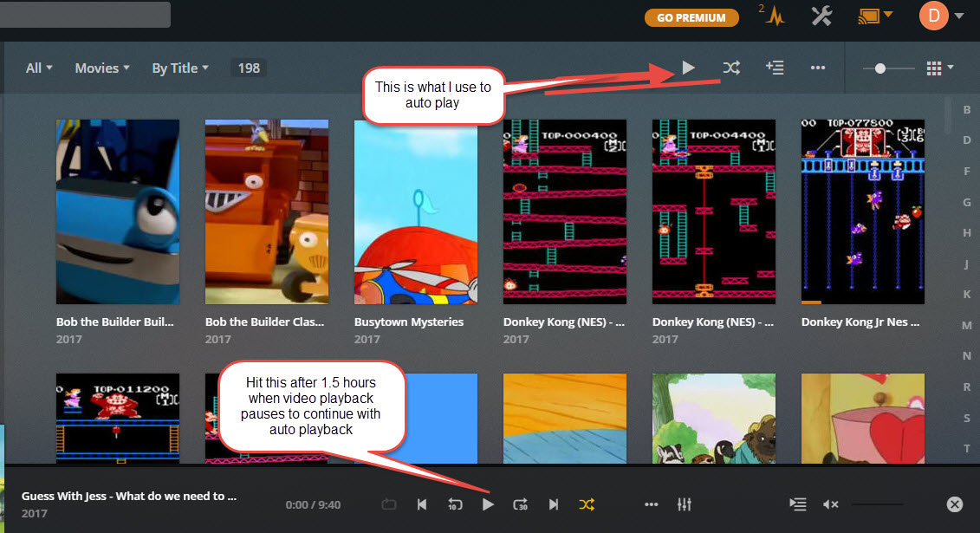Resume playback with player Play button
Screen dimensions: 980x533
coord(488,504)
